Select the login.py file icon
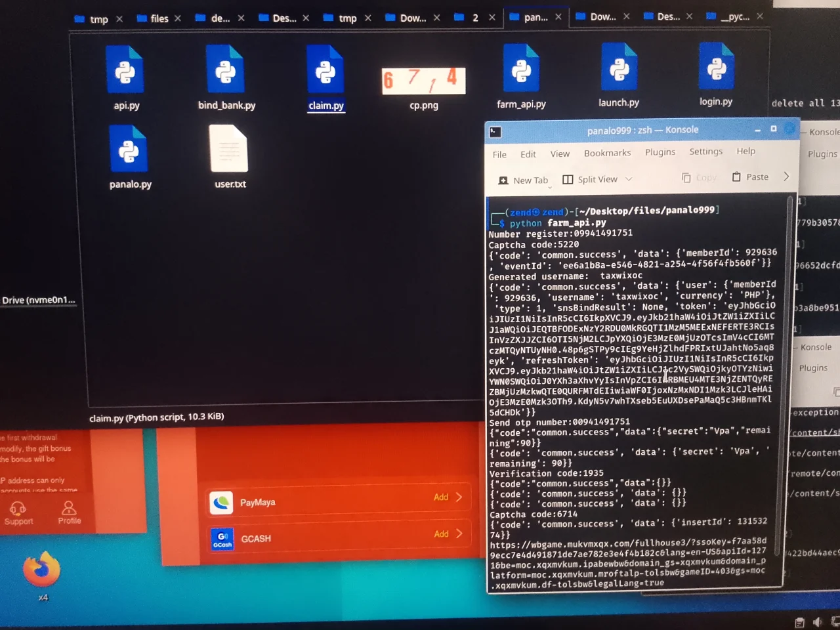 (x=716, y=66)
